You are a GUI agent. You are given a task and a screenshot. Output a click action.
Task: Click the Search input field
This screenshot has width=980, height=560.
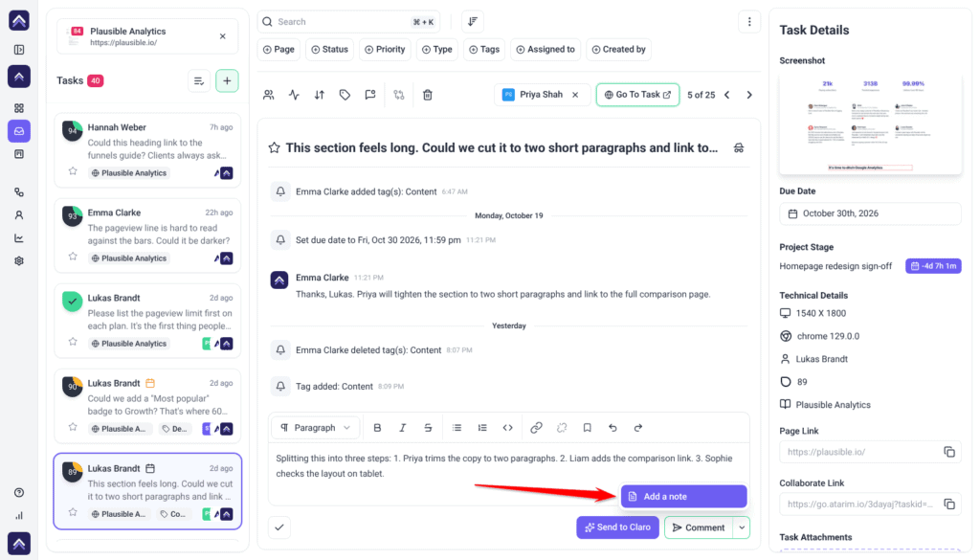[348, 22]
